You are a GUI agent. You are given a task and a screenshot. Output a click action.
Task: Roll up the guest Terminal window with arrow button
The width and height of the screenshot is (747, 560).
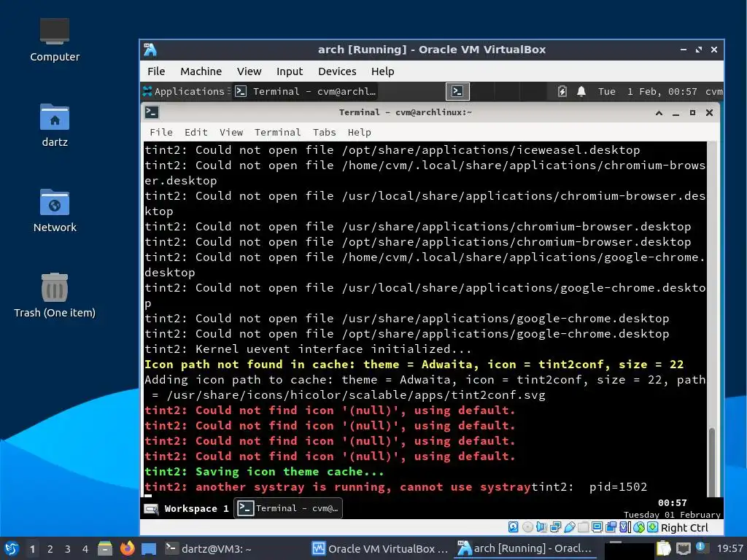[x=659, y=113]
